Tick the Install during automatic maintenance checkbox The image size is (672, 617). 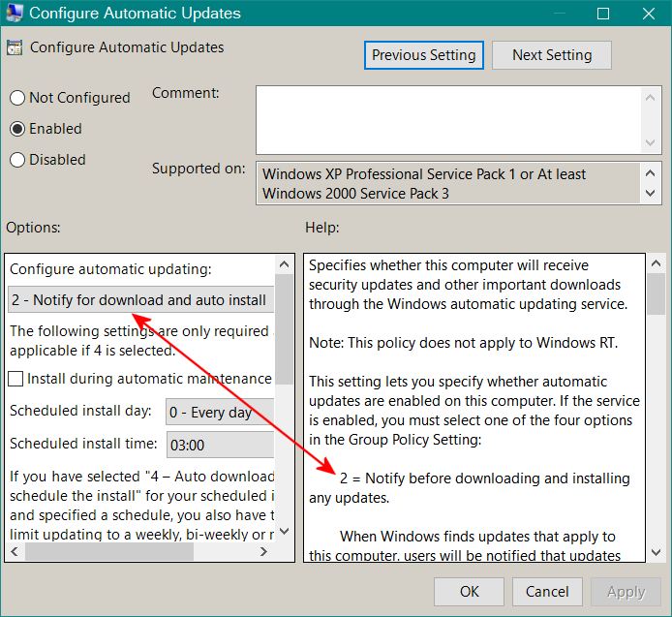(15, 379)
